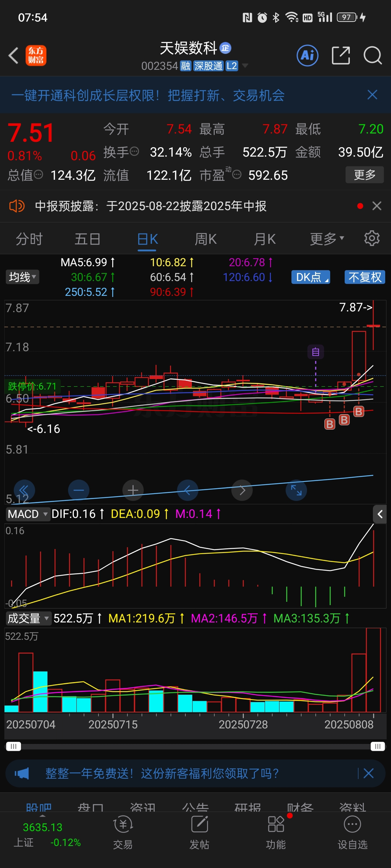
Task: Tap left handle of date range slider
Action: (13, 746)
